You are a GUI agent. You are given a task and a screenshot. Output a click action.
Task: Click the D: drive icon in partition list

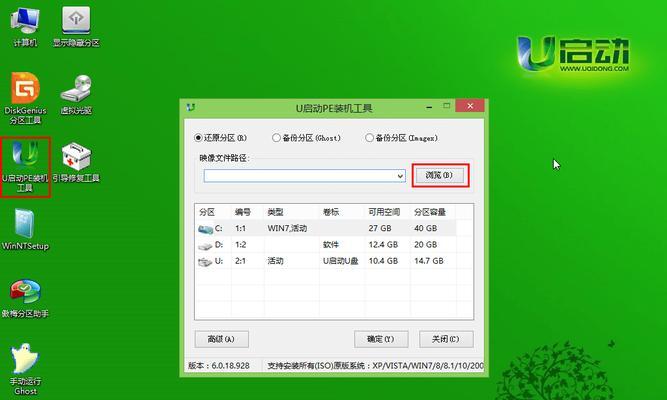205,245
